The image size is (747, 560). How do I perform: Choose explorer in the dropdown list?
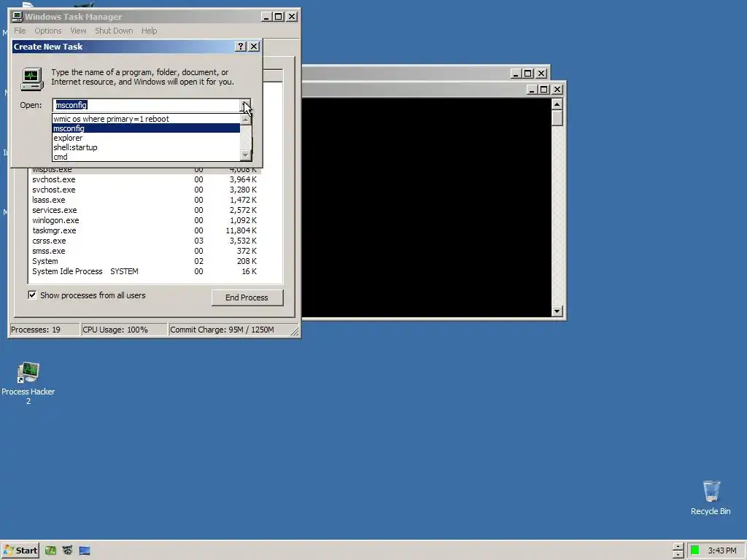click(146, 138)
